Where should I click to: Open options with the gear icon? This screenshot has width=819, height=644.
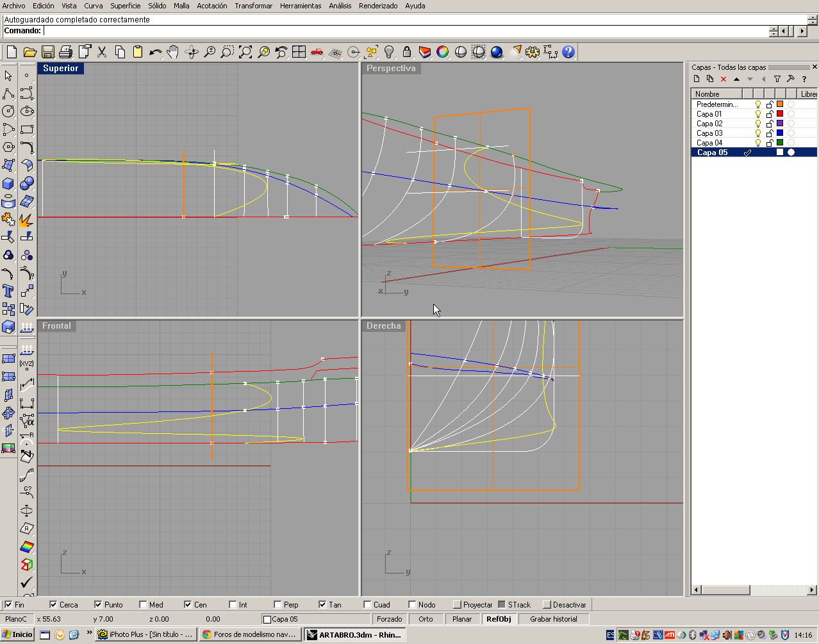pos(533,52)
